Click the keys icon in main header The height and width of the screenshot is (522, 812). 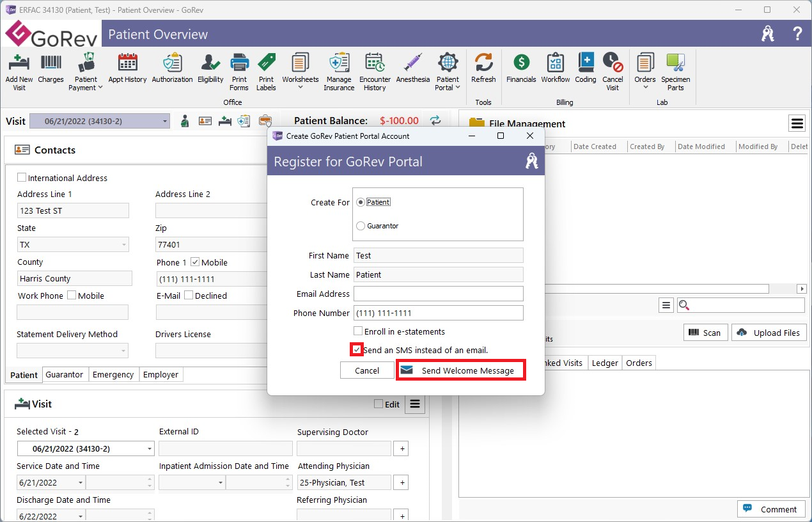click(768, 34)
